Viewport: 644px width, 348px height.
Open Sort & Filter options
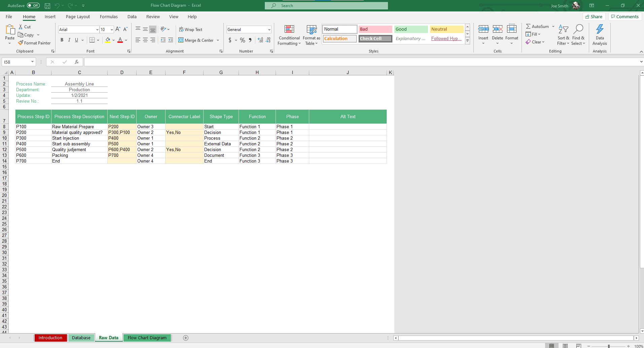click(x=563, y=35)
